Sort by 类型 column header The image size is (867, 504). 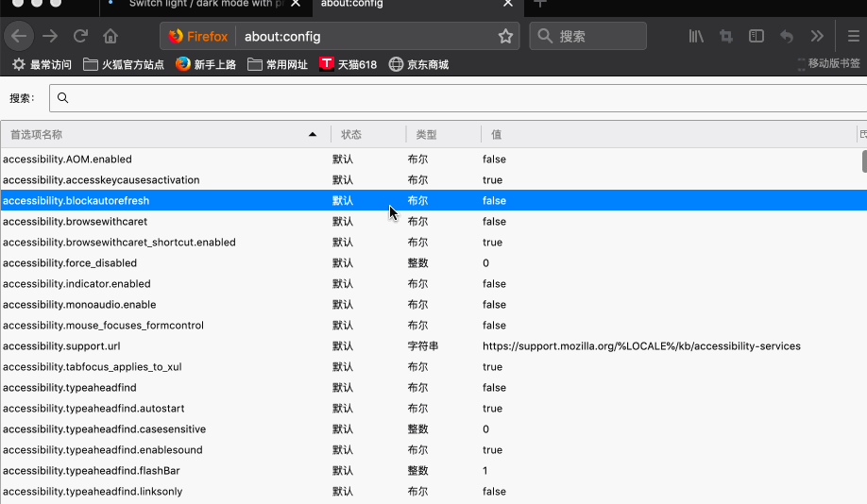(444, 134)
